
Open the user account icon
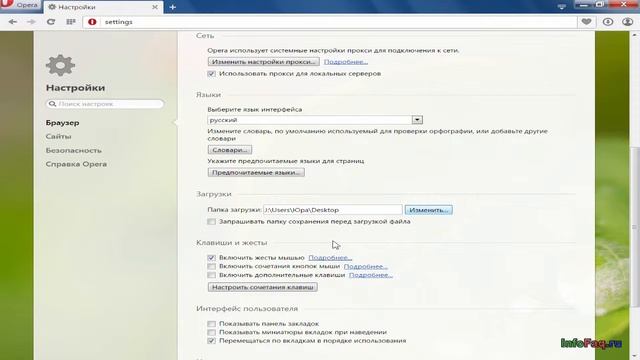coord(627,22)
